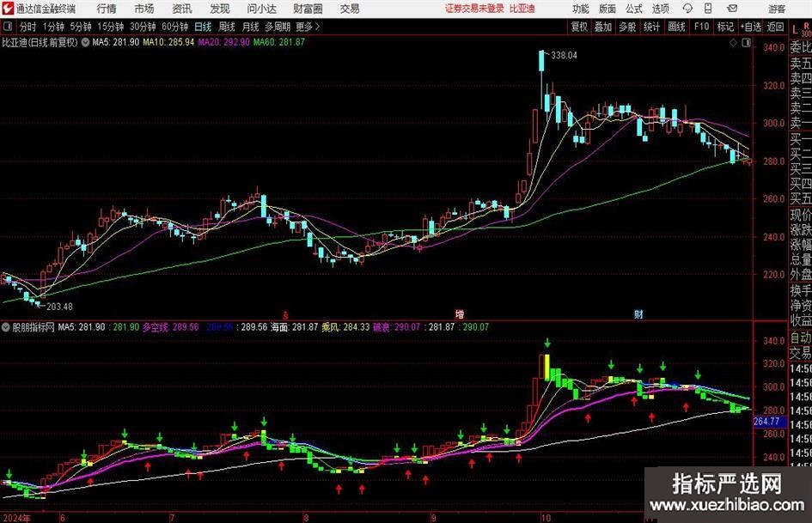Expand the 股朋指标网 indicator dropdown
This screenshot has height=523, width=812.
pos(6,327)
